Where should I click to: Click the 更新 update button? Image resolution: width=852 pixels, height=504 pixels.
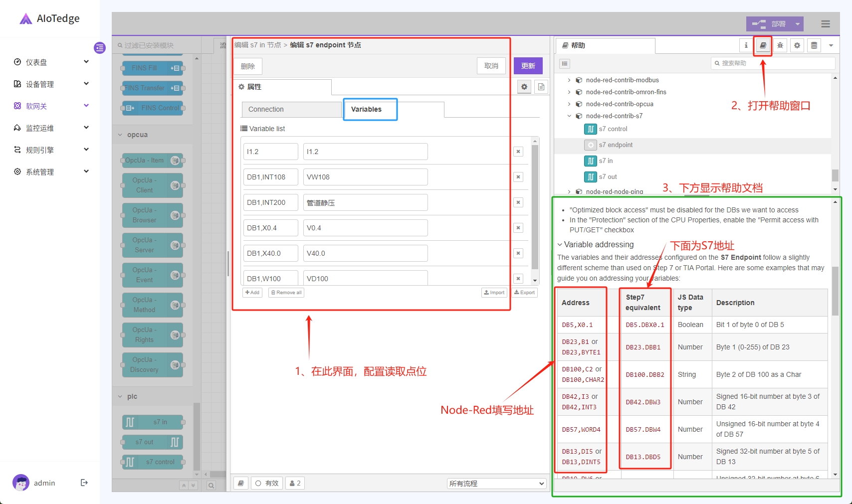pos(528,66)
